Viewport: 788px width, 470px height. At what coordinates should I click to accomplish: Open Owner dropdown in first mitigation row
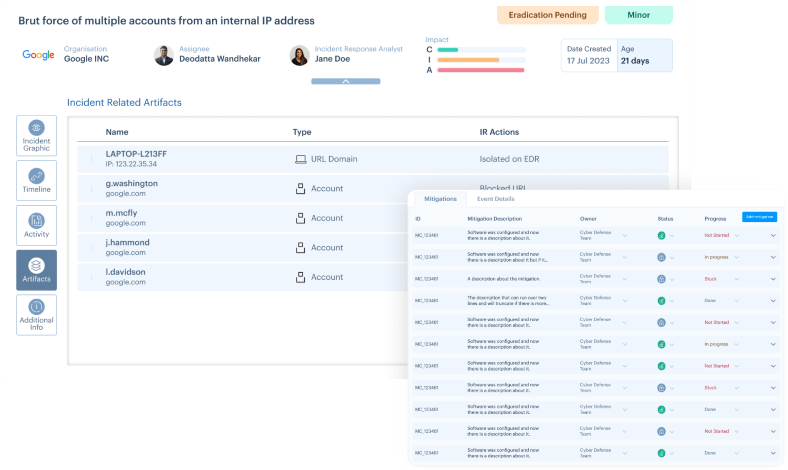click(624, 235)
